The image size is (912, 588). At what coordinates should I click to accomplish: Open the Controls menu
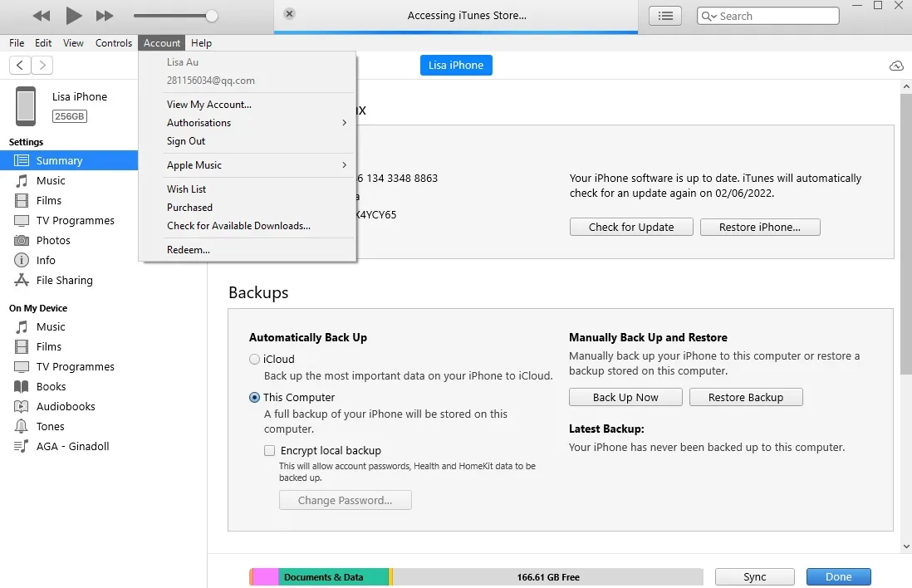point(114,43)
